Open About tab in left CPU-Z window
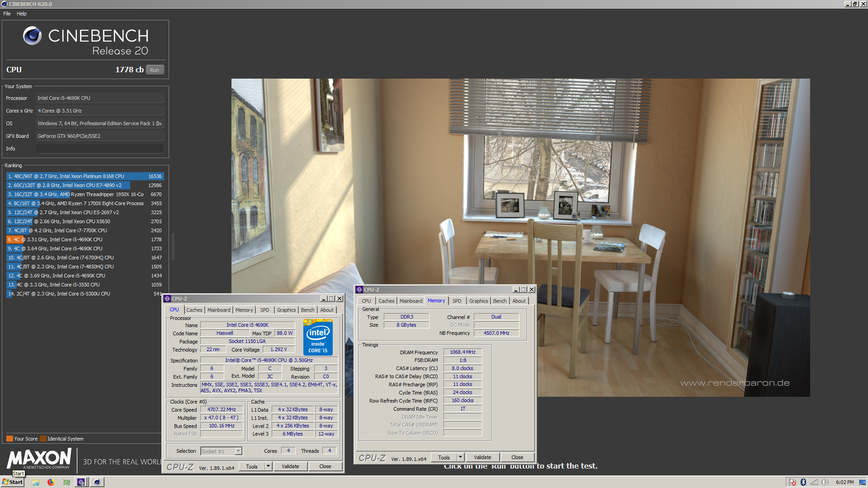 point(327,310)
